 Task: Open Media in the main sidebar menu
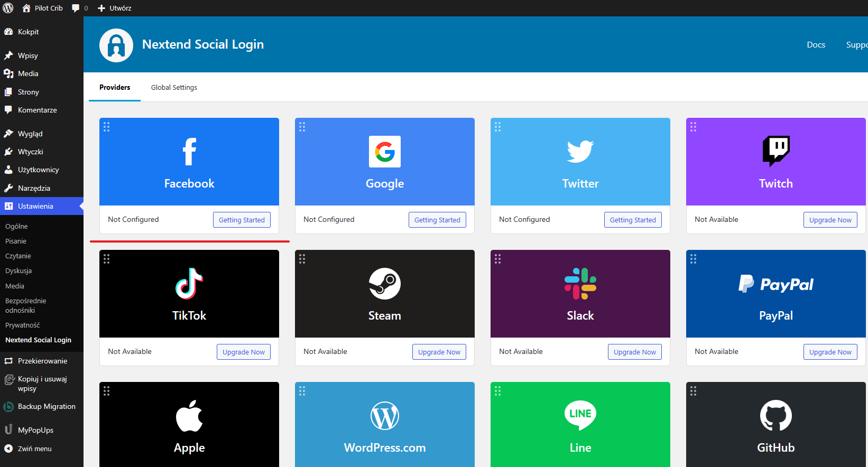(x=42, y=73)
